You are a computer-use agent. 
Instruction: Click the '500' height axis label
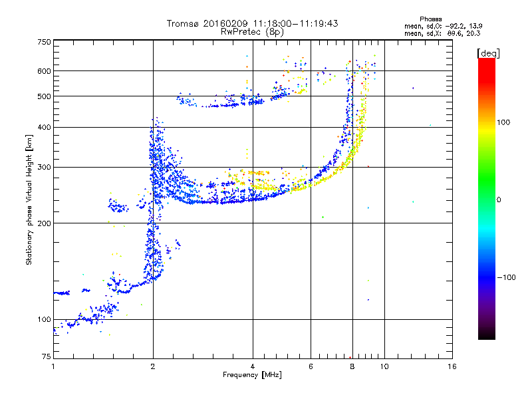point(44,96)
